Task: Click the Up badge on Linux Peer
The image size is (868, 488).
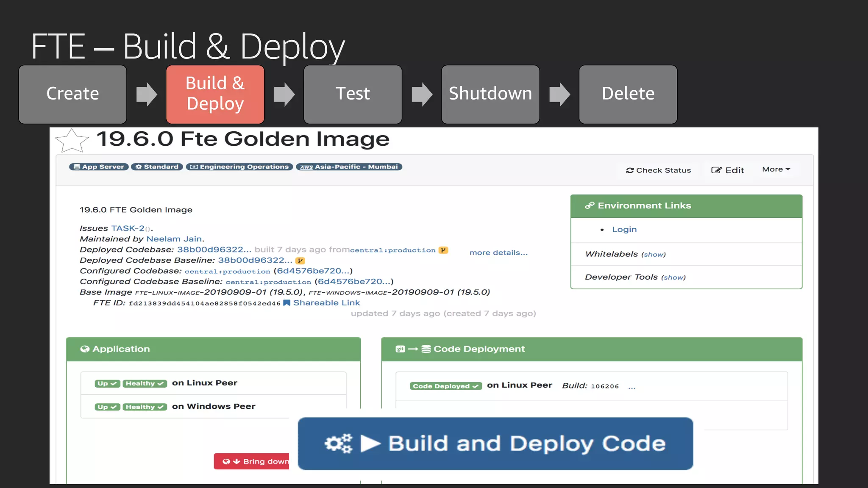Action: point(107,383)
